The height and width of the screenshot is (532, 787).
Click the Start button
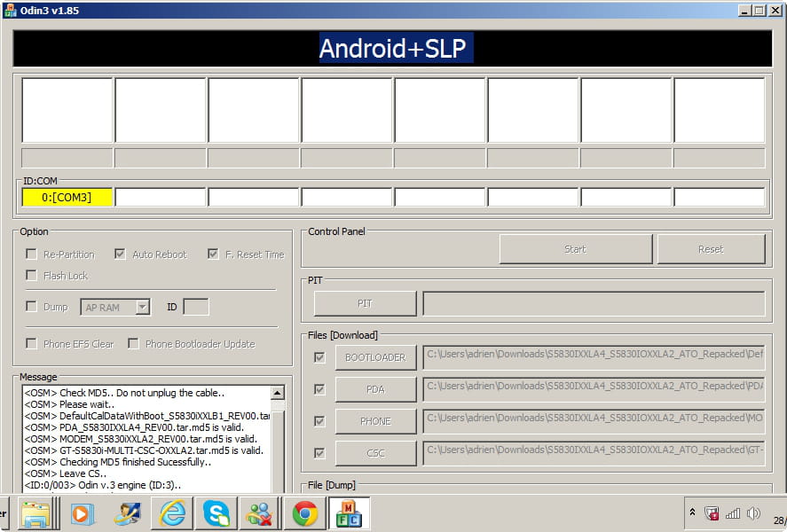[x=575, y=249]
